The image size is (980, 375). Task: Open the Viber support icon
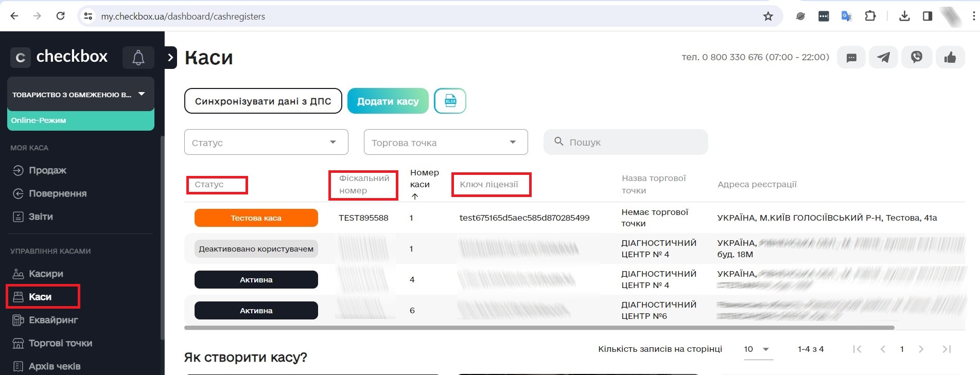click(916, 57)
